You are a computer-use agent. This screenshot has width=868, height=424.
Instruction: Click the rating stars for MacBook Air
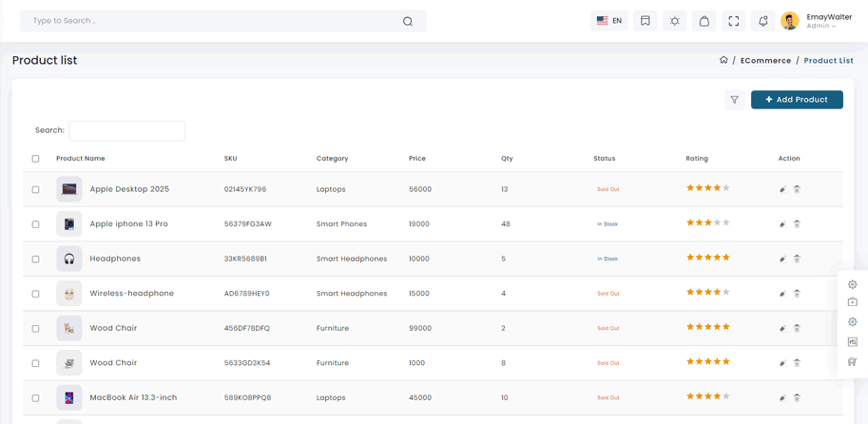pyautogui.click(x=708, y=396)
